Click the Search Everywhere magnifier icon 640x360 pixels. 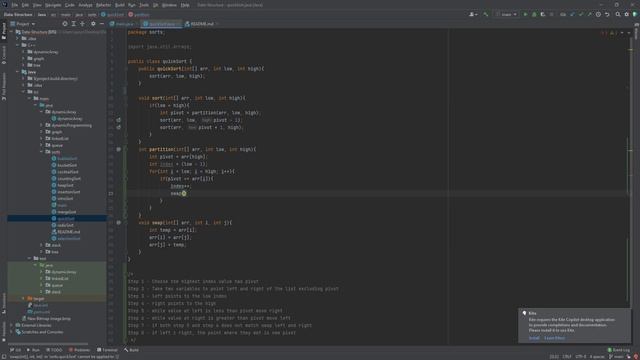click(618, 14)
